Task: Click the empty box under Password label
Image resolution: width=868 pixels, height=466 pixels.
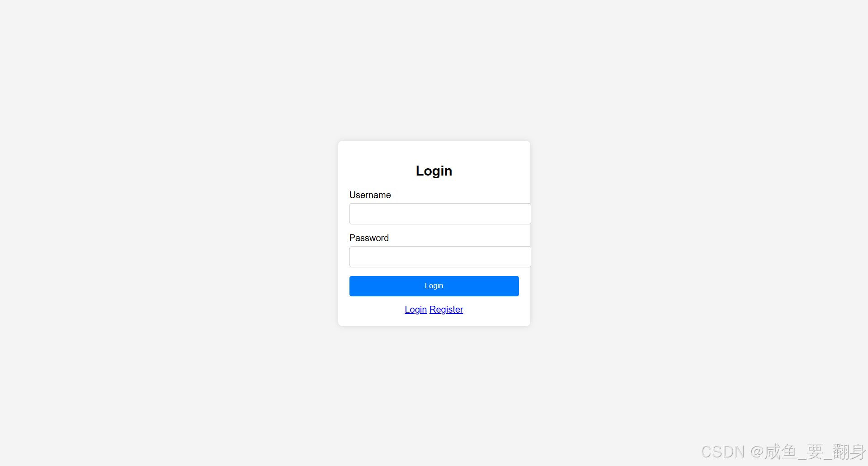Action: (x=440, y=257)
